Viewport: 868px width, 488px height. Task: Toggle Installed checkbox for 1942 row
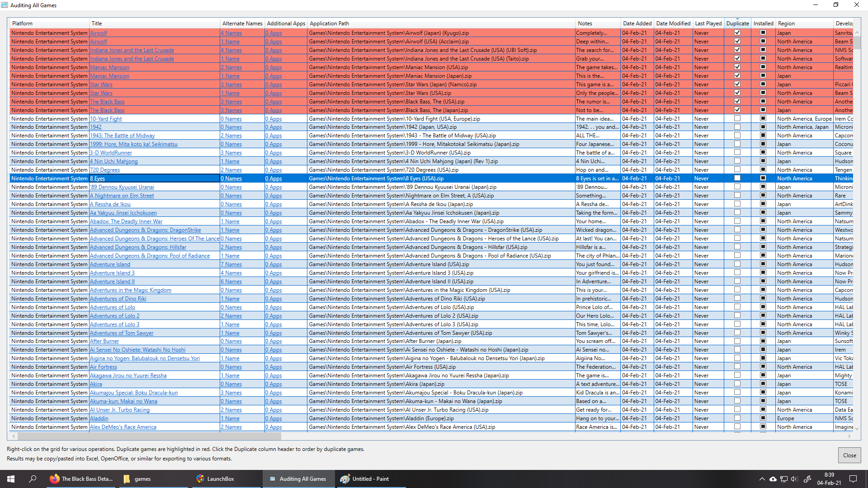pos(763,127)
